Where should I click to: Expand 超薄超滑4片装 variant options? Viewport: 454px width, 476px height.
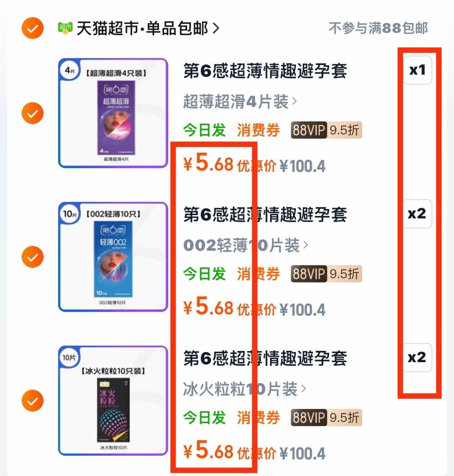[x=240, y=102]
